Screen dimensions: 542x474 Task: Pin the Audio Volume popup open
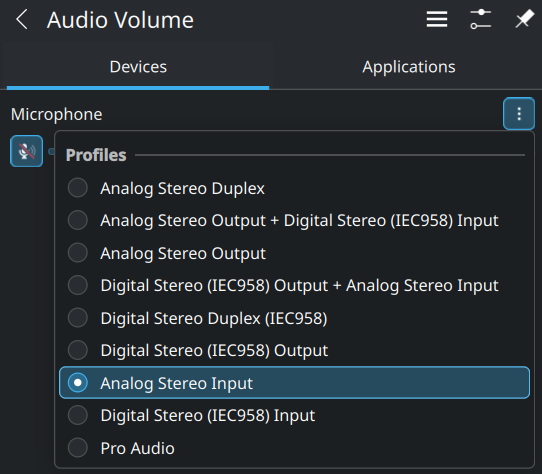coord(524,19)
